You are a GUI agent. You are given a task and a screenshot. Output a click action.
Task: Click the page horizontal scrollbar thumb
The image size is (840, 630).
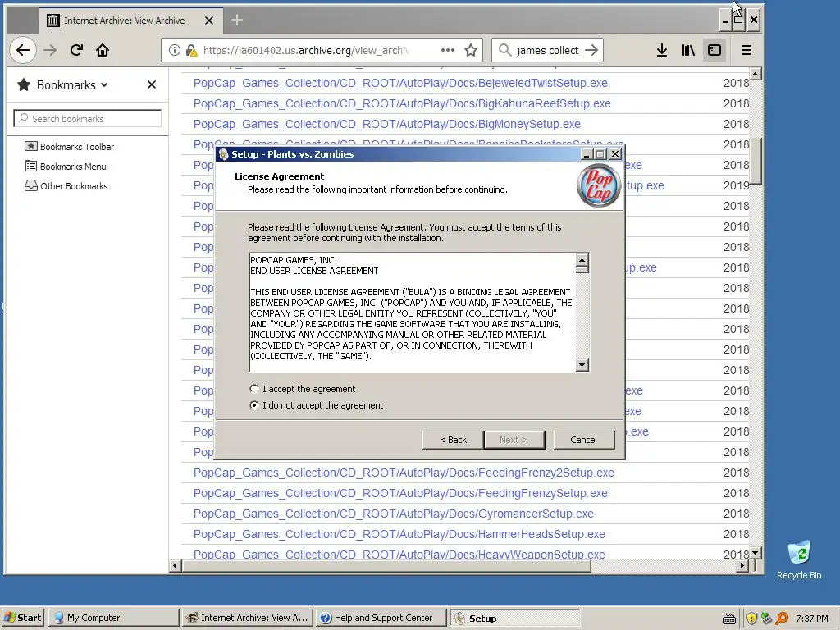tap(386, 566)
